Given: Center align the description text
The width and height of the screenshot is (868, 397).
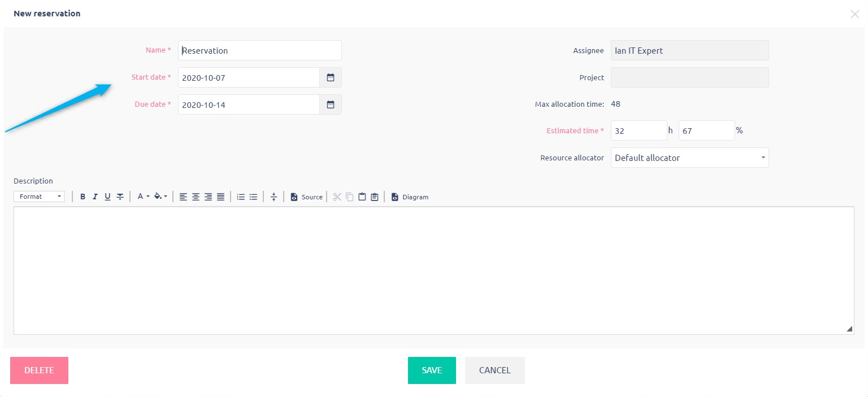Looking at the screenshot, I should [196, 197].
